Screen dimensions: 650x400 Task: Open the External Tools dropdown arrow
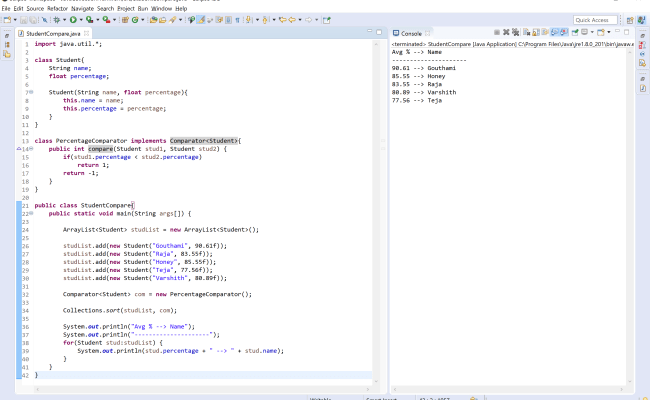pos(114,20)
